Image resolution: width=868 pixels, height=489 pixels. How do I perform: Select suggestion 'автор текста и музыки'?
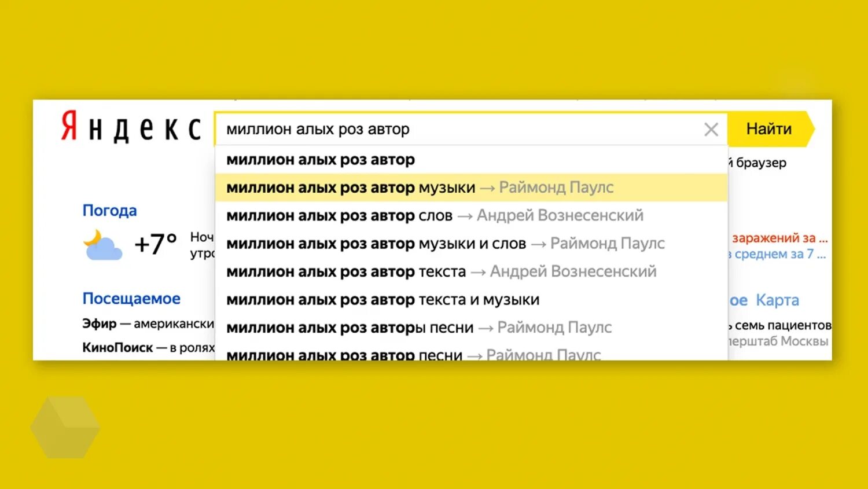[471, 300]
